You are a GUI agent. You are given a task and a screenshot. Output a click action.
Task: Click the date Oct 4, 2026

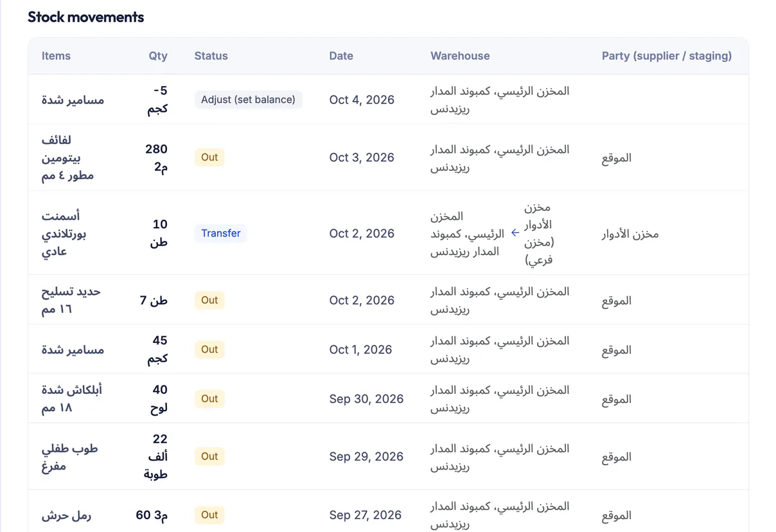click(x=362, y=100)
